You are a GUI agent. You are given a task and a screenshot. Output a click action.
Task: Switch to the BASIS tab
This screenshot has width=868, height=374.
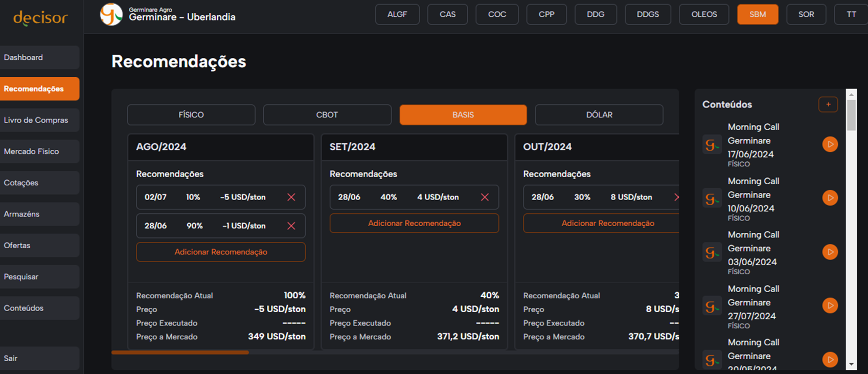click(463, 115)
